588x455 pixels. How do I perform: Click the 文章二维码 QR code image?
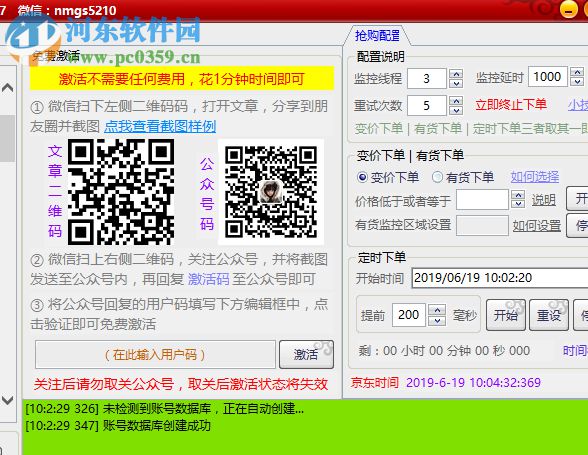click(x=120, y=192)
